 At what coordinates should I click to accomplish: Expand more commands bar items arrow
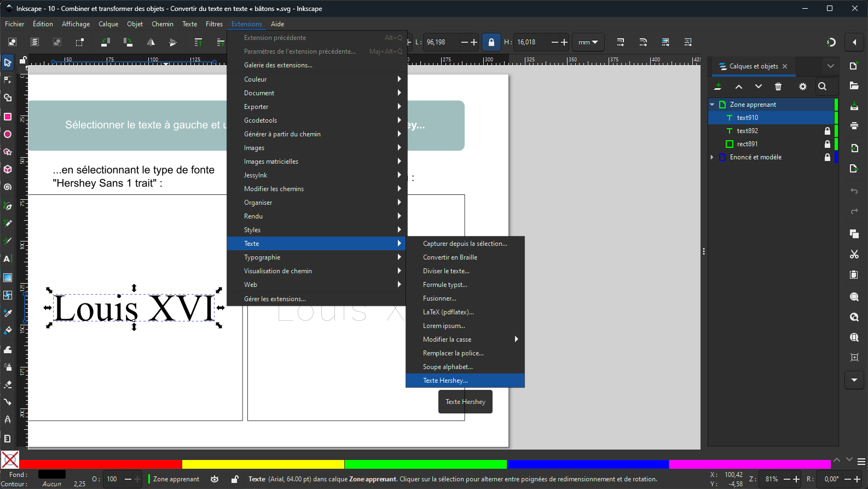click(854, 380)
